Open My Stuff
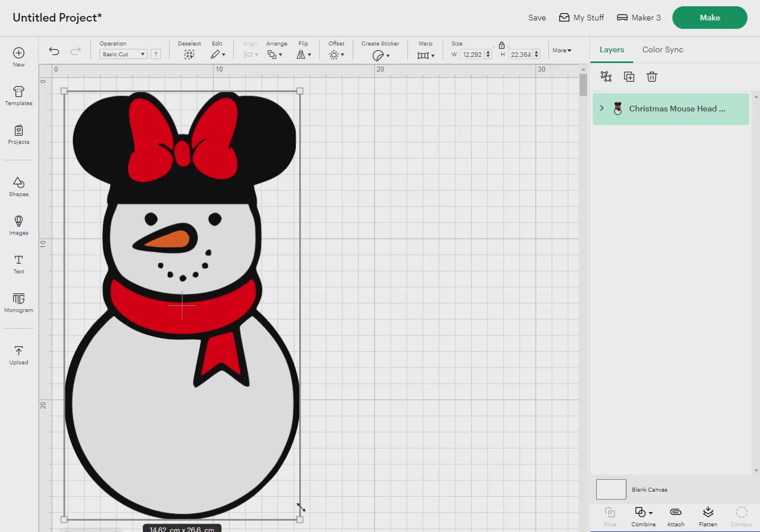The image size is (760, 532). (x=581, y=18)
